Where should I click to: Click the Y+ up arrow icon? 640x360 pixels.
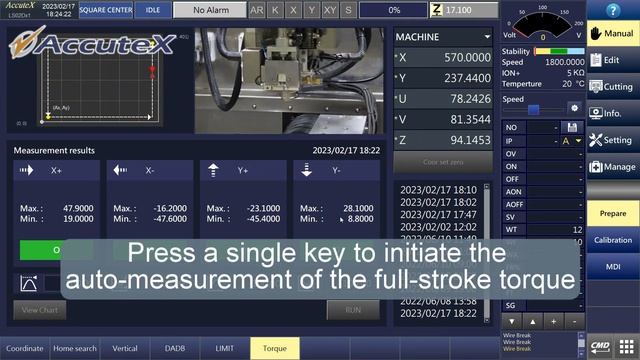pos(213,170)
